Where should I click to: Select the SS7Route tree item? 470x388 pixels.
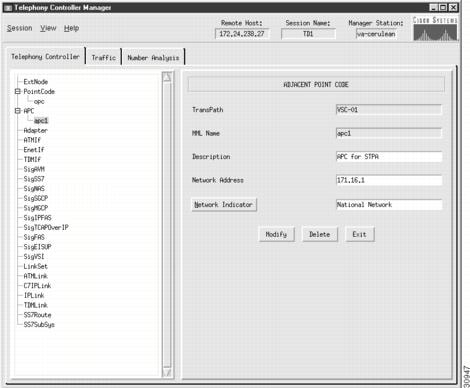pos(37,315)
